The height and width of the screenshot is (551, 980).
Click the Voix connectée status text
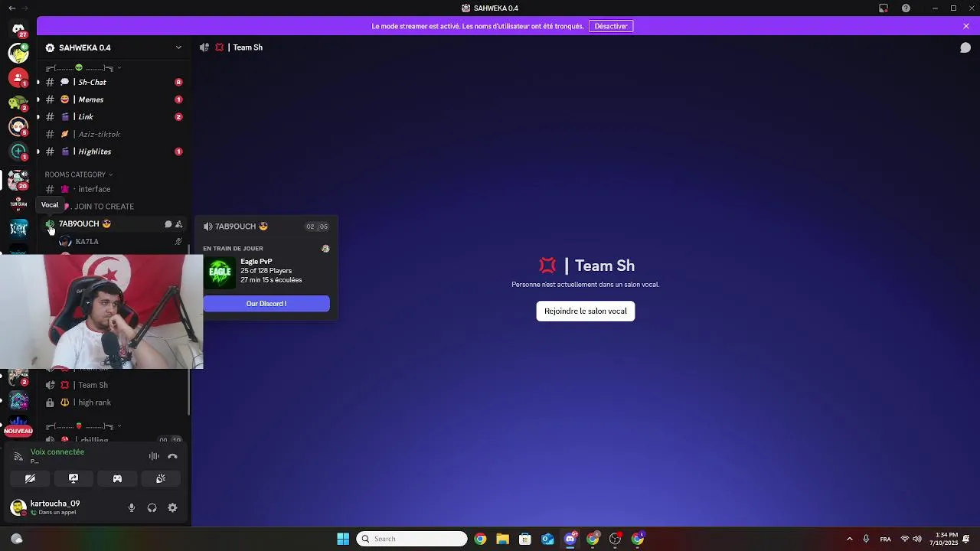tap(57, 452)
